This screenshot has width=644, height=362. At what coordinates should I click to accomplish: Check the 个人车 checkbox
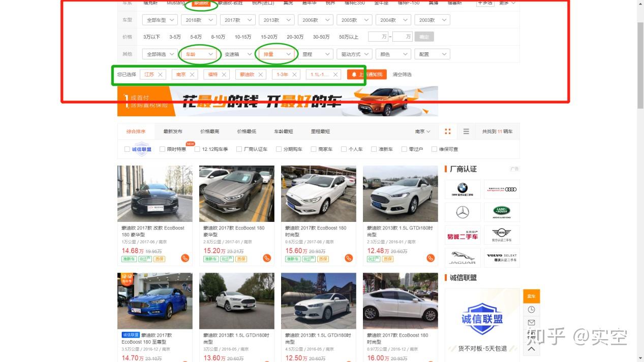(344, 149)
